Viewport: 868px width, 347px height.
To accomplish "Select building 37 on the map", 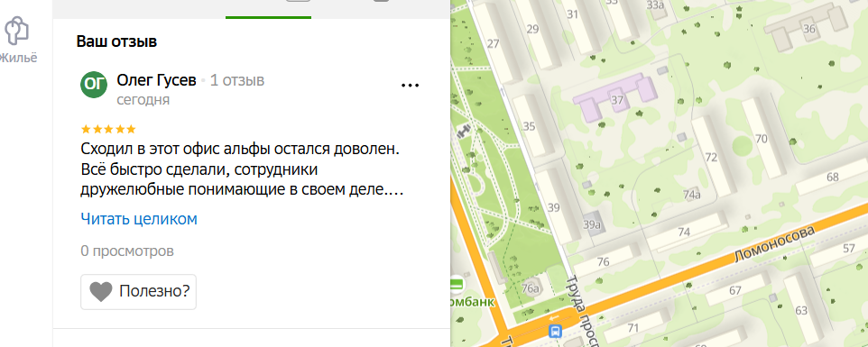I will (617, 100).
